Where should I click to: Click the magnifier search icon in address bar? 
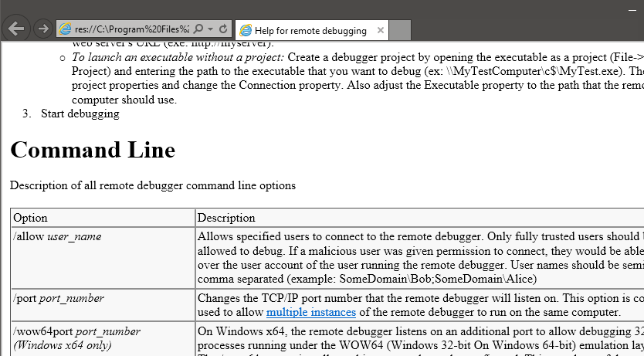[x=198, y=29]
